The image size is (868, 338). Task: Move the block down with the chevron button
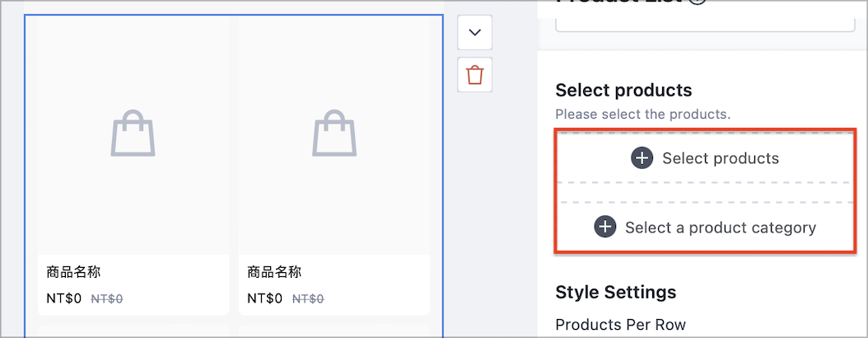pos(475,32)
